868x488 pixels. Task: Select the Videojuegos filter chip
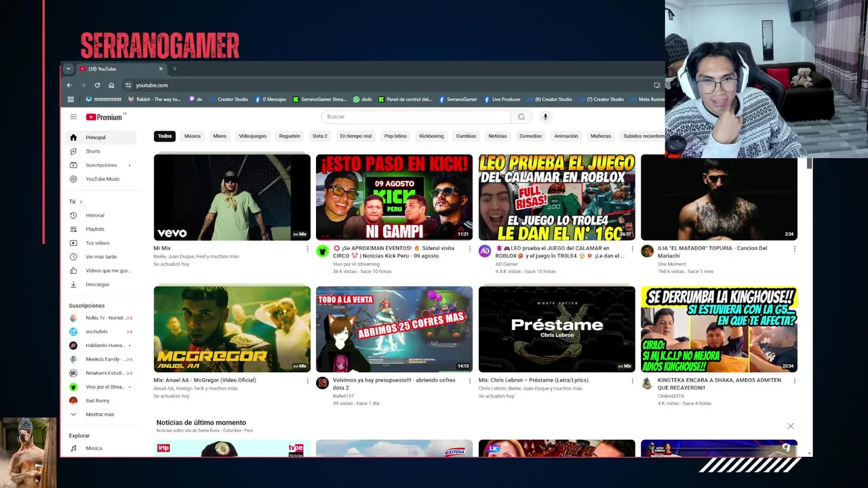point(252,136)
